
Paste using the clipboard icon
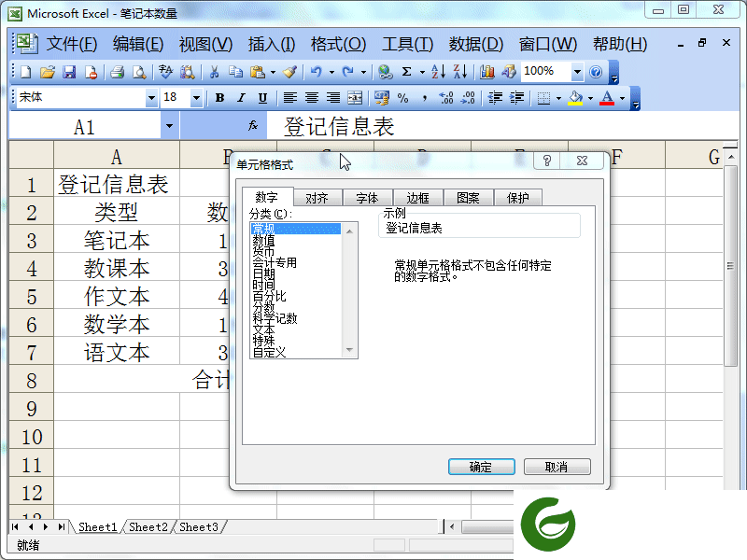pyautogui.click(x=258, y=72)
